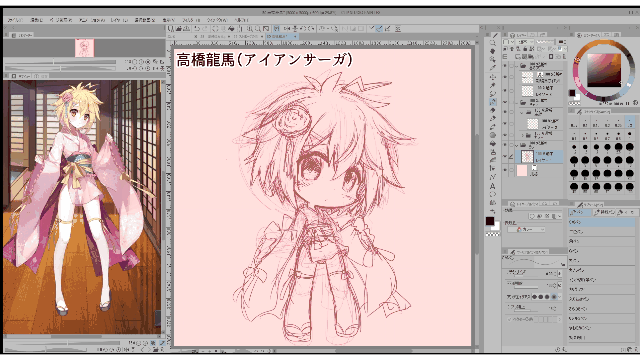Click Undo arrow in the command bar

point(197,29)
